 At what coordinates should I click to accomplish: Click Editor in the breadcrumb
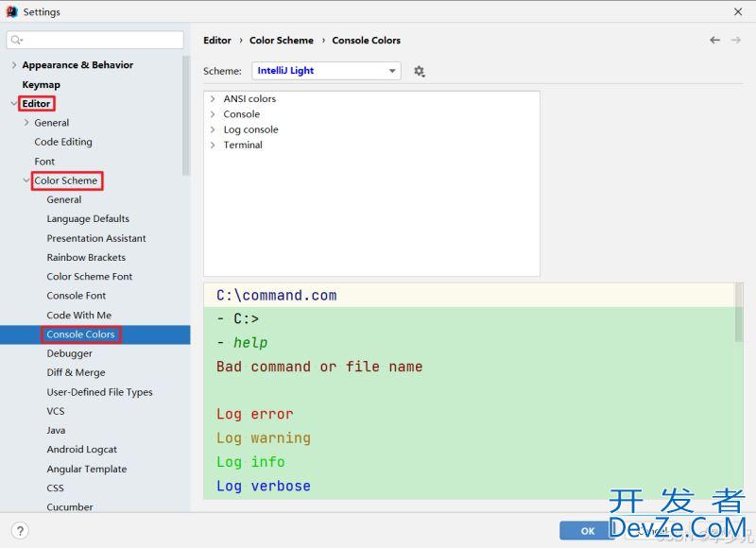coord(217,41)
